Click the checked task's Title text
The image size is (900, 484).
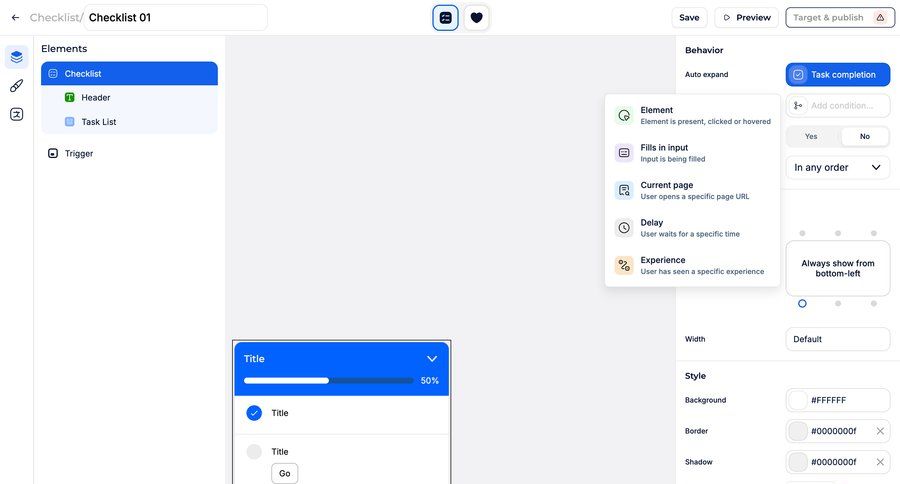coord(280,413)
